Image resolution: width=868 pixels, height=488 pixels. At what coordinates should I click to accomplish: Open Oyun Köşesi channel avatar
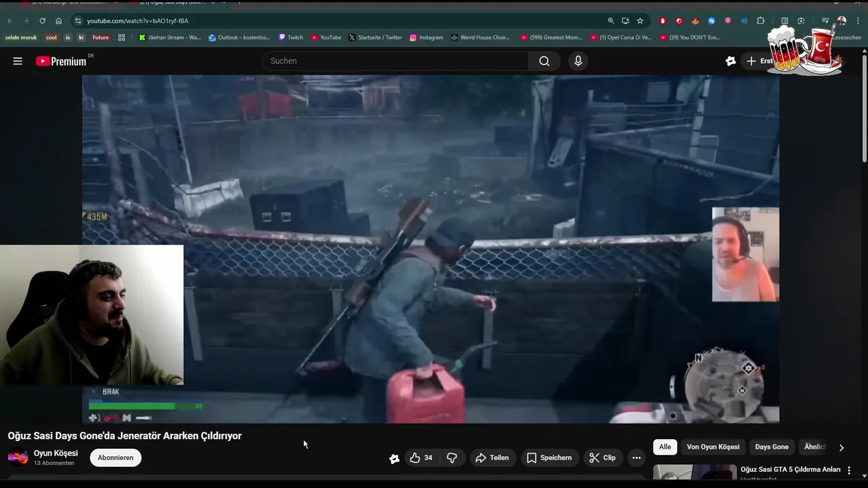(x=18, y=457)
